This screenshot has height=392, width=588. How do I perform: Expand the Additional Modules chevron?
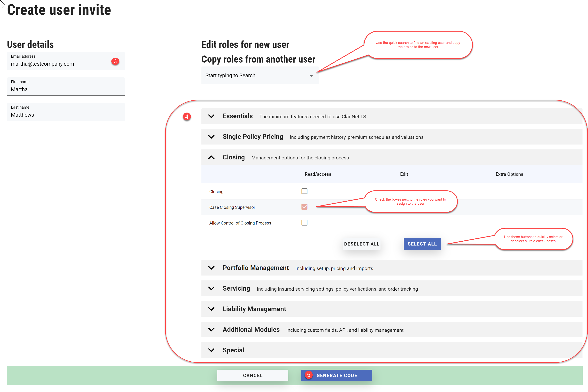(211, 329)
